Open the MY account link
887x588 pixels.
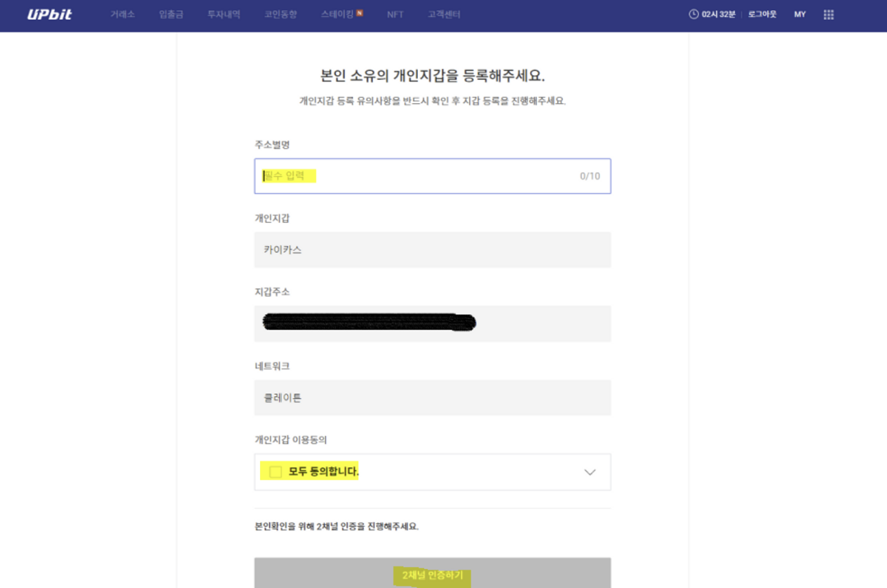pyautogui.click(x=800, y=15)
